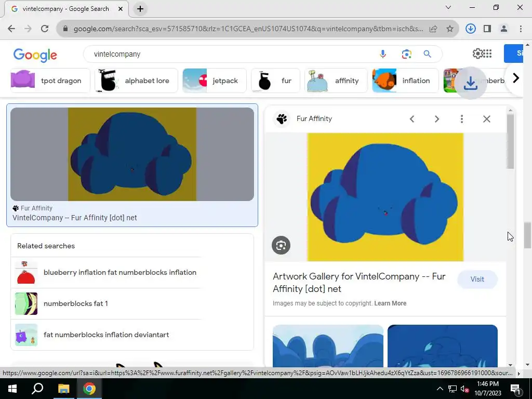The height and width of the screenshot is (399, 532).
Task: Click the preview panel vertical scrollbar
Action: coord(511,141)
